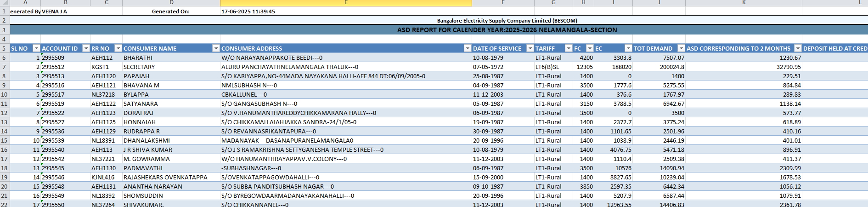Screen dimensions: 868x207
Task: Select column H header
Action: click(x=583, y=3)
